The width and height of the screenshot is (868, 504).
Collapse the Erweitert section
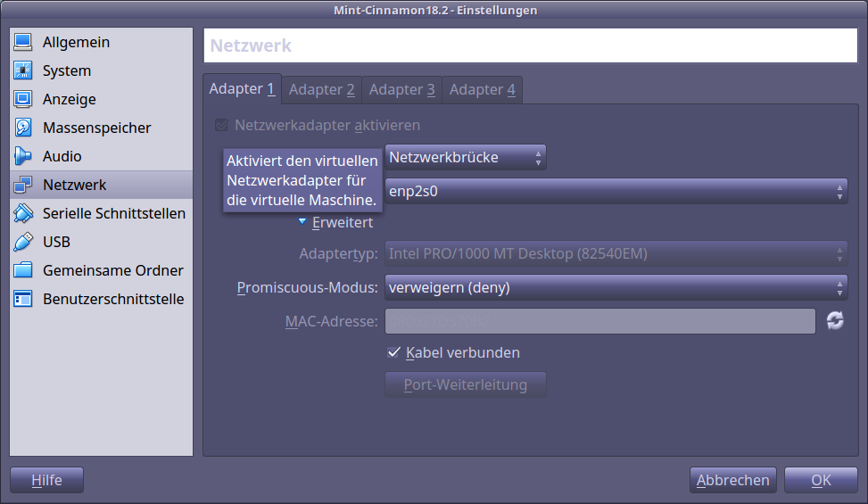[335, 222]
